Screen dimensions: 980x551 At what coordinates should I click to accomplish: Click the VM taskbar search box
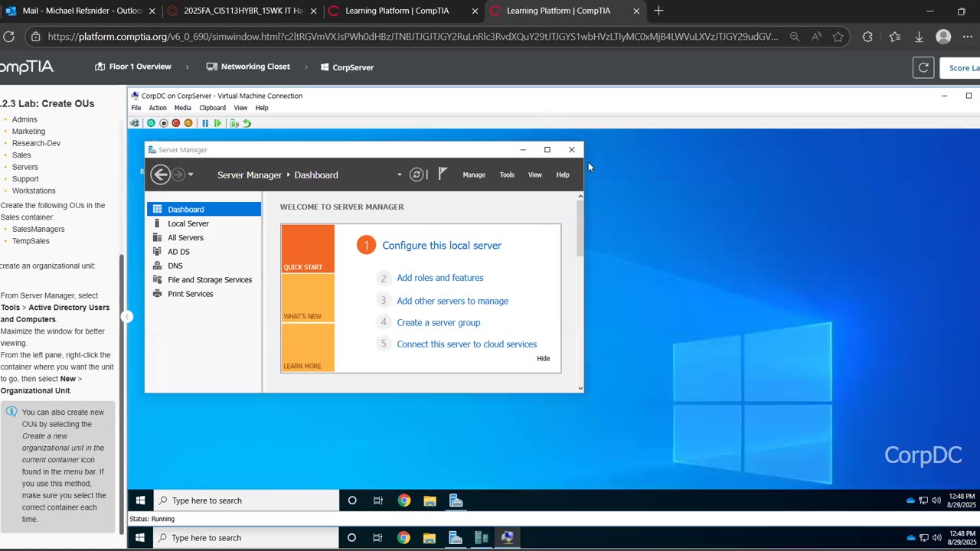pos(246,500)
